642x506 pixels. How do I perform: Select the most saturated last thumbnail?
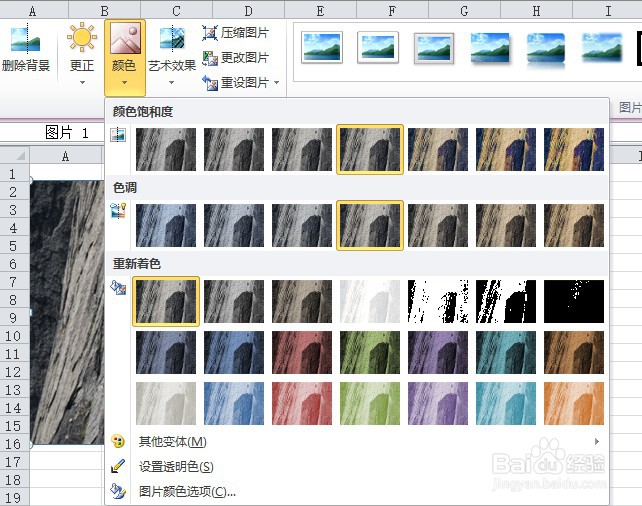(x=574, y=149)
